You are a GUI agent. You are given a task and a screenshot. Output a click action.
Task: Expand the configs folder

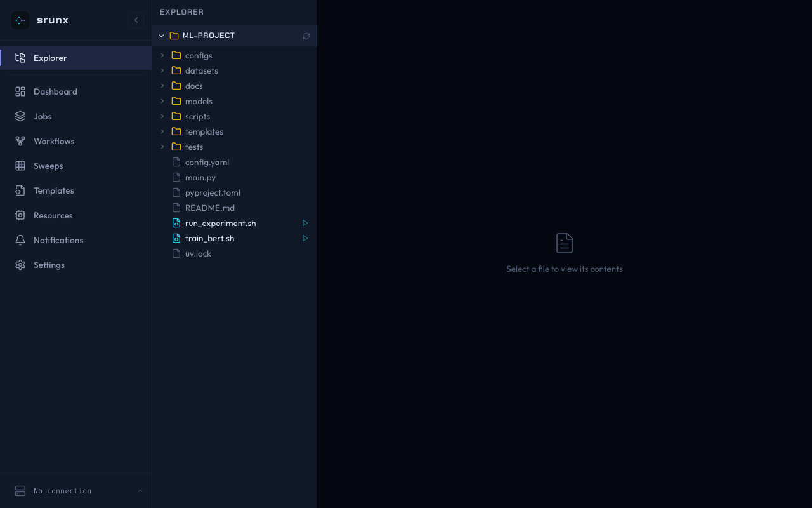tap(162, 55)
